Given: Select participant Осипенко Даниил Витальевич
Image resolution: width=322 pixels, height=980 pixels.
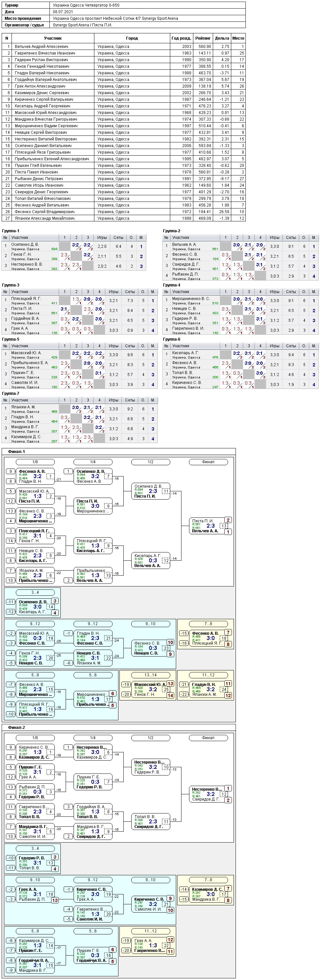Looking at the screenshot, I should point(43,146).
